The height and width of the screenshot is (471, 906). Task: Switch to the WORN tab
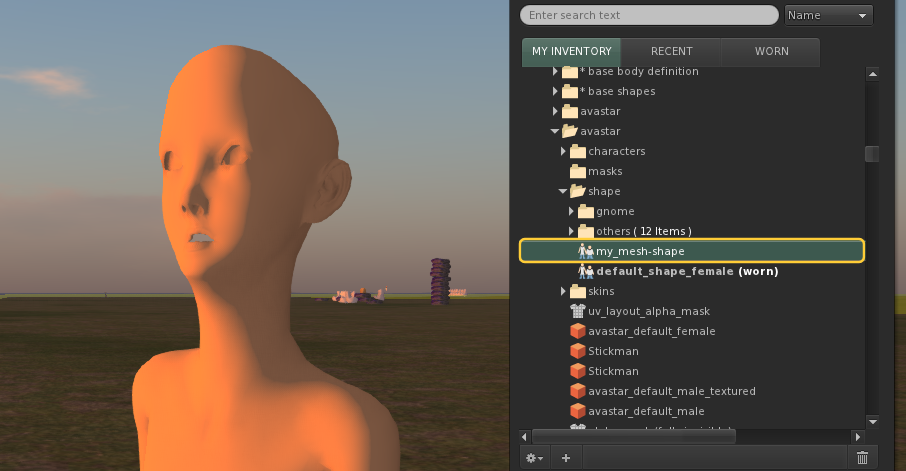(x=771, y=51)
